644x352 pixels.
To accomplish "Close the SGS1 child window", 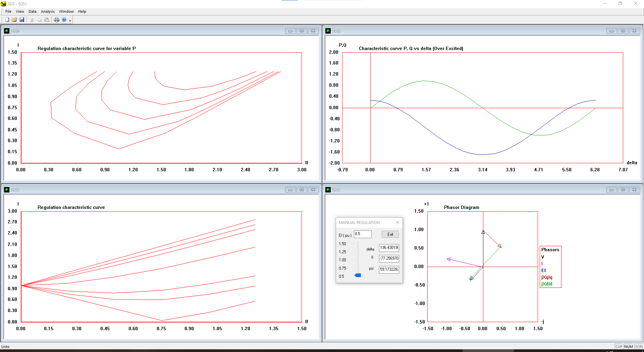I will pos(634,190).
